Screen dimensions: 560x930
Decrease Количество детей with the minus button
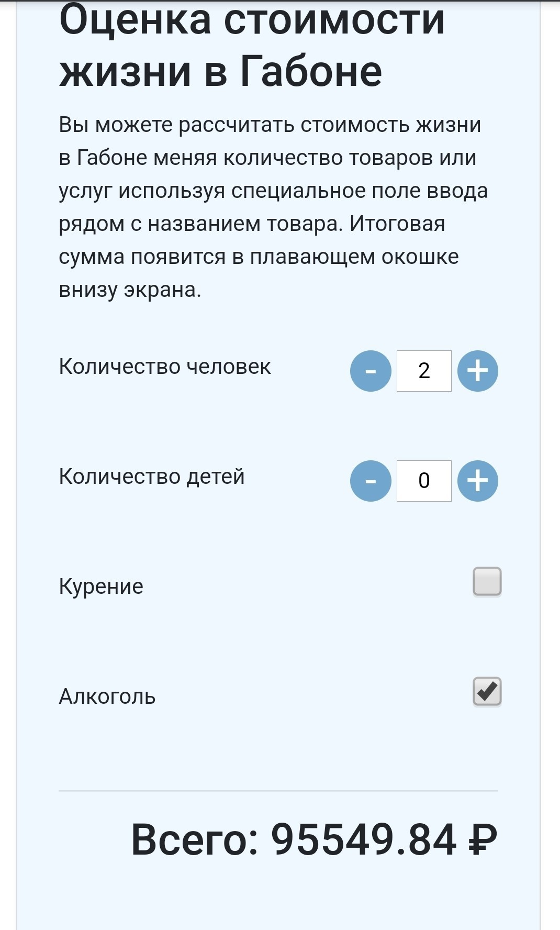pos(371,481)
